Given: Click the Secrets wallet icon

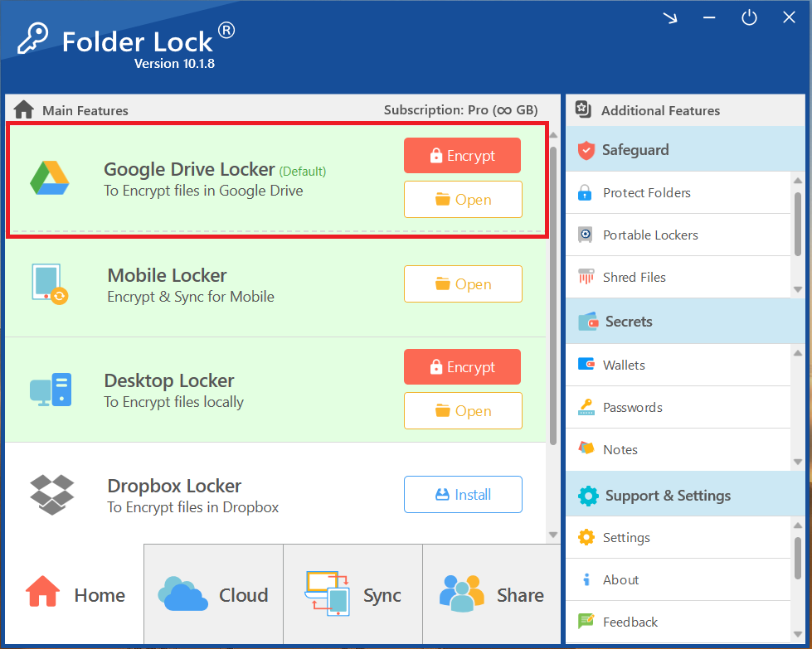Looking at the screenshot, I should [588, 322].
